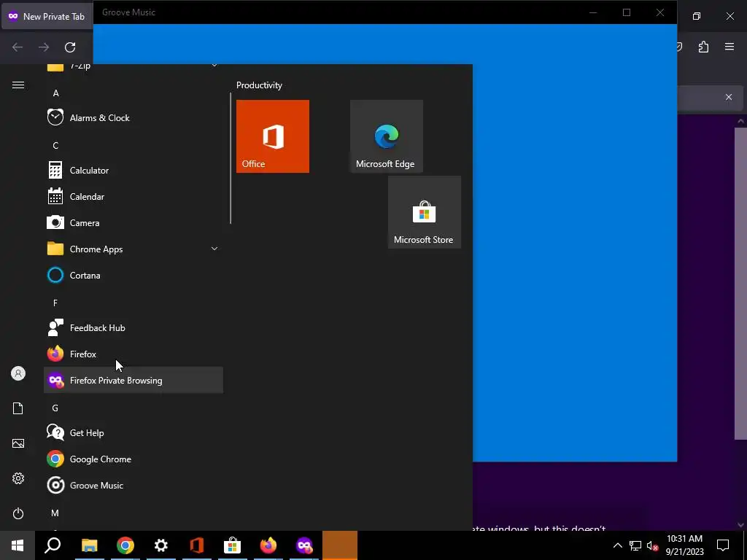This screenshot has height=560, width=747.
Task: Click the Office tile
Action: [x=273, y=136]
